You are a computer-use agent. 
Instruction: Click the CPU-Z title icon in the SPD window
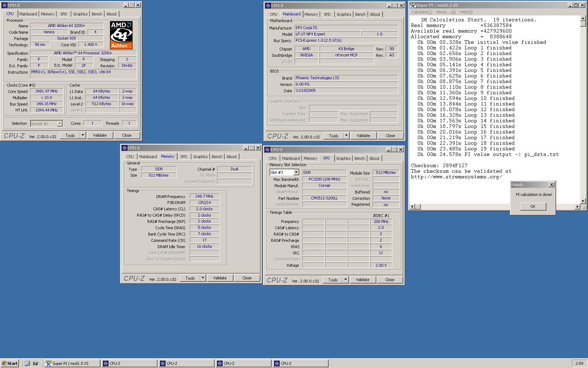click(x=267, y=150)
